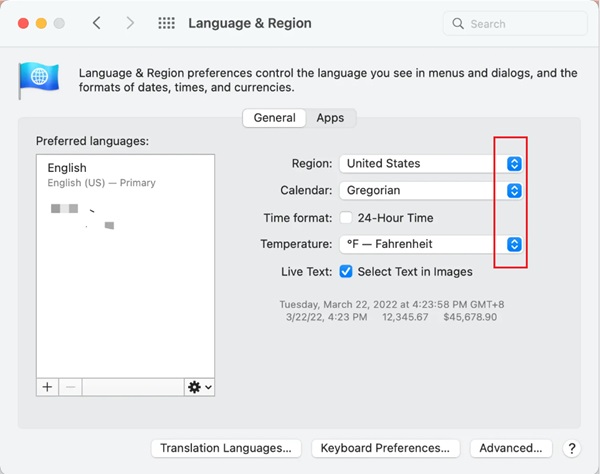Select the General tab
Image resolution: width=600 pixels, height=474 pixels.
274,118
